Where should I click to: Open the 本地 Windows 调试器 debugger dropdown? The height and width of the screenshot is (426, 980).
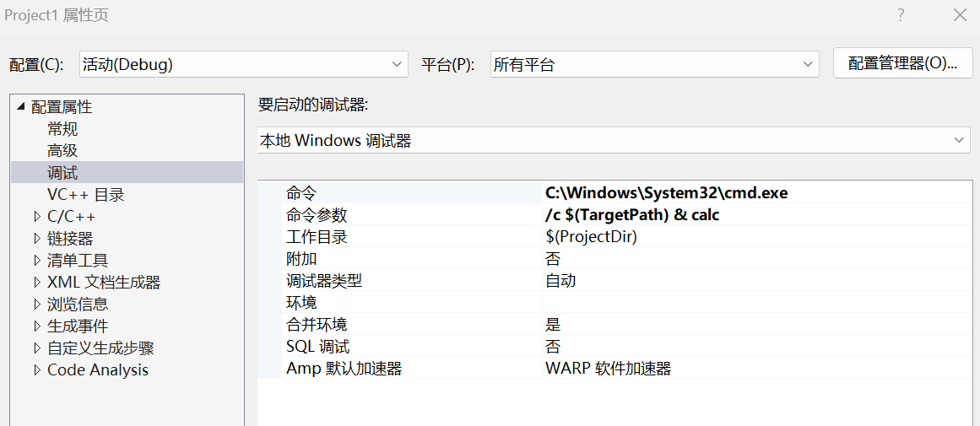(613, 140)
